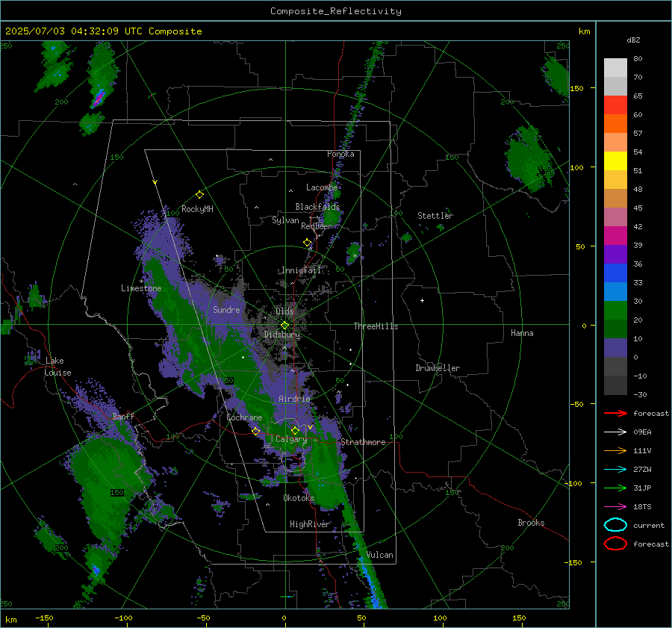672x628 pixels.
Task: Click the '2025/07/03 04:32:09 UTC Composite' timestamp
Action: [x=103, y=31]
